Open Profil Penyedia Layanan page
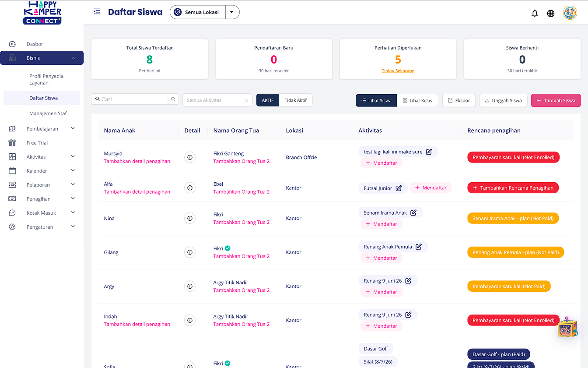Image resolution: width=588 pixels, height=368 pixels. click(46, 79)
